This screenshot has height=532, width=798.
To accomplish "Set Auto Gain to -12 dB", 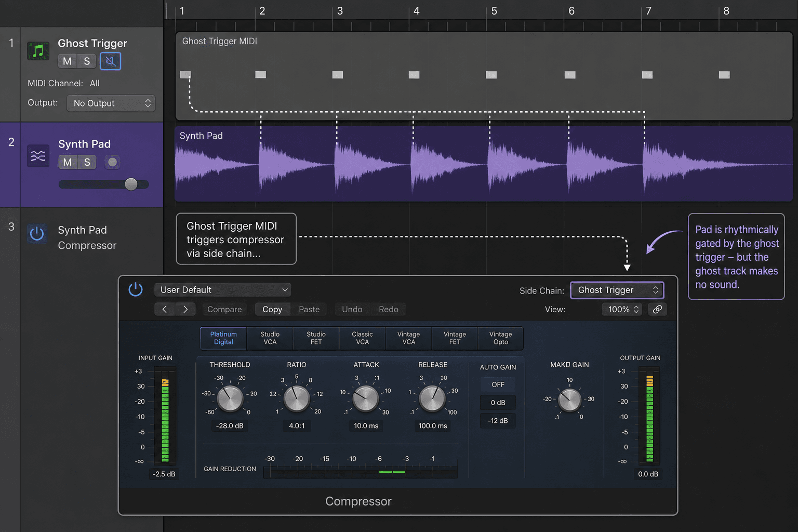I will pyautogui.click(x=498, y=421).
